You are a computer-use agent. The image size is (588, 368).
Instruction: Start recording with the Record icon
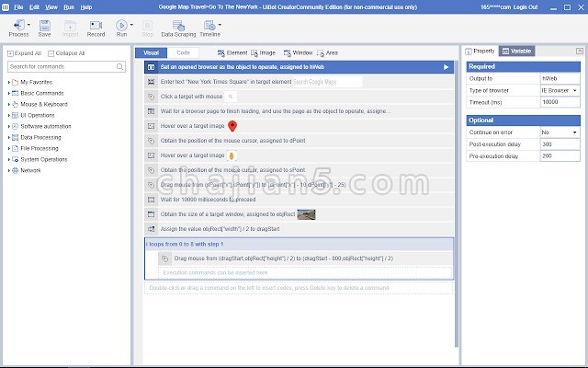pyautogui.click(x=96, y=29)
